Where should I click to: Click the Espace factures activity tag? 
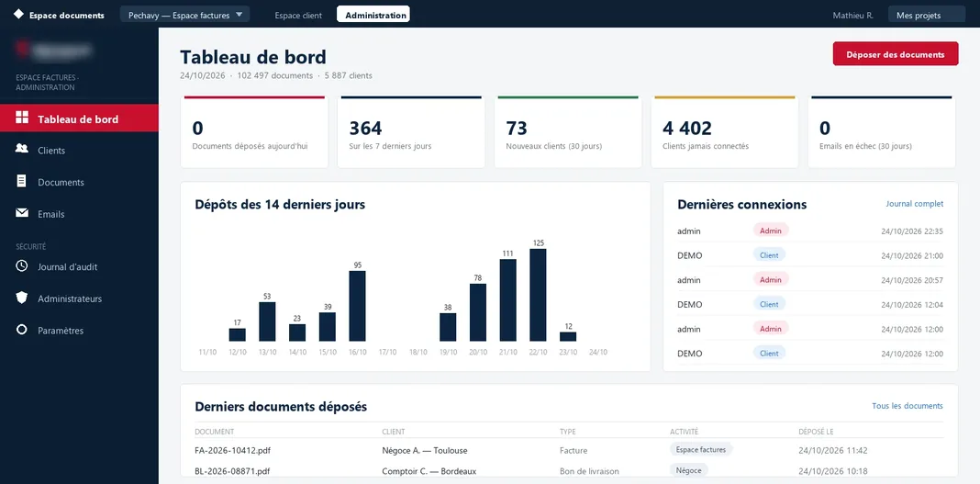[701, 449]
